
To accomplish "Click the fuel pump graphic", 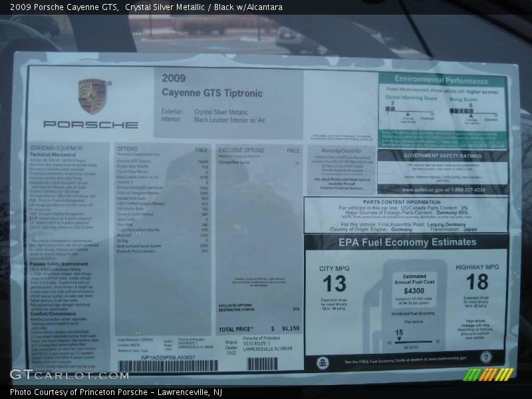I will tap(406, 306).
